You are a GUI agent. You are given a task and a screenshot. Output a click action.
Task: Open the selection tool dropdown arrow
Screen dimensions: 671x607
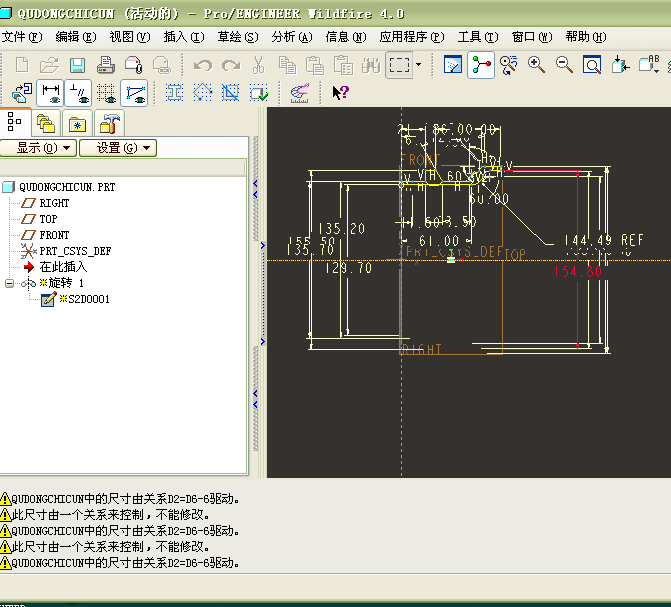point(419,65)
